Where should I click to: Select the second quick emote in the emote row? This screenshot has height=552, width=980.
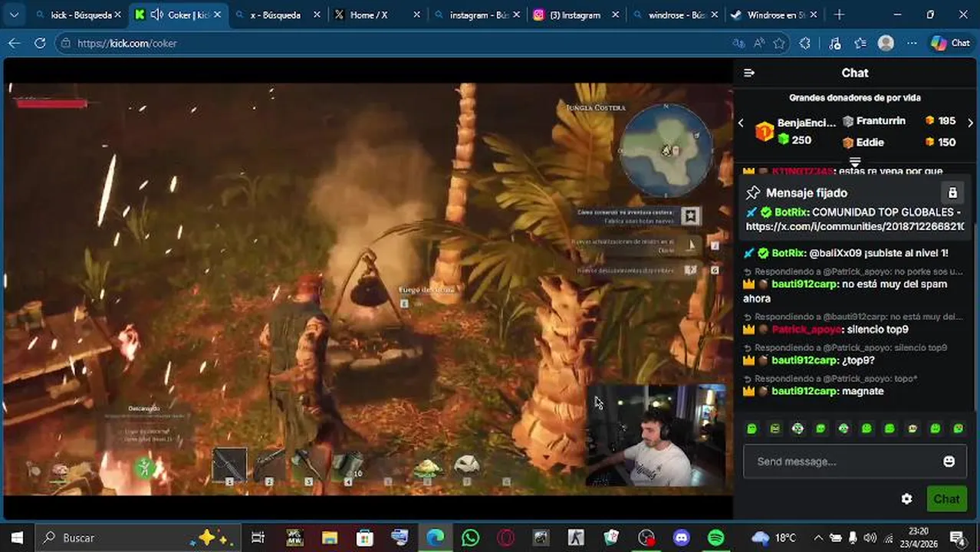pos(774,429)
